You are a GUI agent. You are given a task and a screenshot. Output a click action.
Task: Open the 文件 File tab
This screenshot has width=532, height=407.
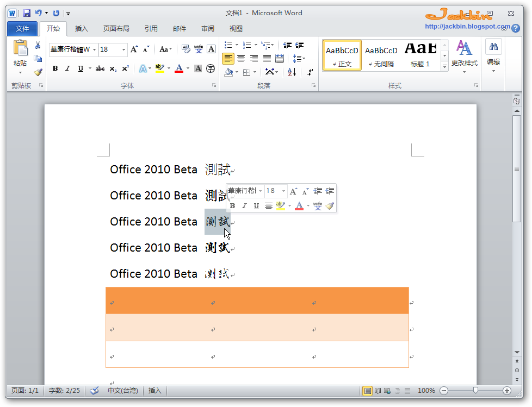[x=22, y=29]
